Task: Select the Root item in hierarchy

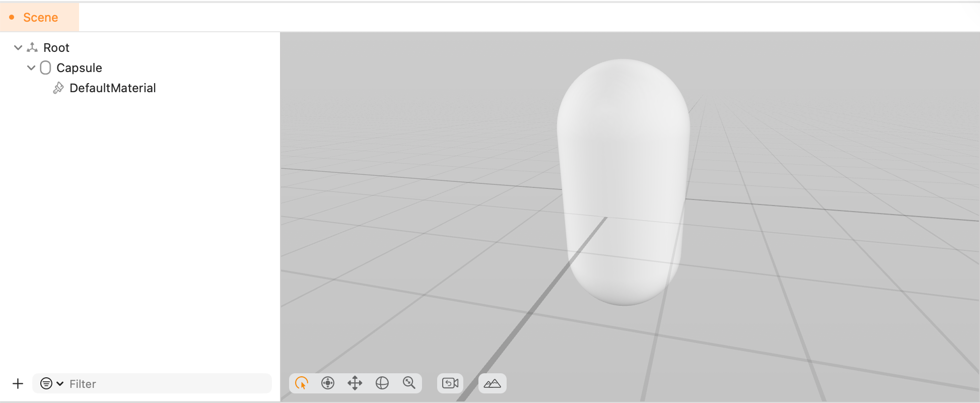Action: tap(56, 48)
